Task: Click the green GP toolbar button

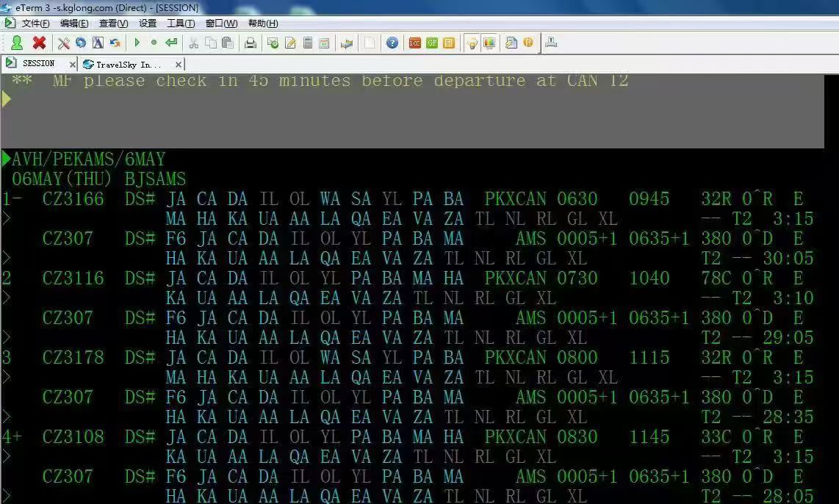Action: [432, 43]
